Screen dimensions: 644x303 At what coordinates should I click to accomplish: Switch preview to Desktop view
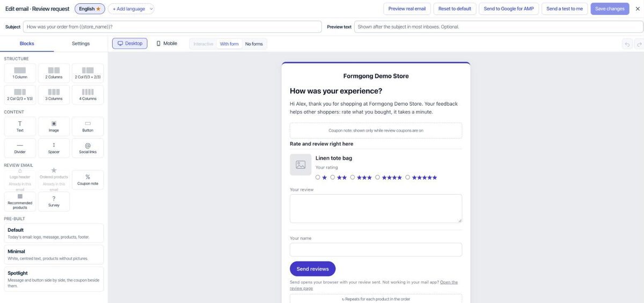pyautogui.click(x=129, y=43)
